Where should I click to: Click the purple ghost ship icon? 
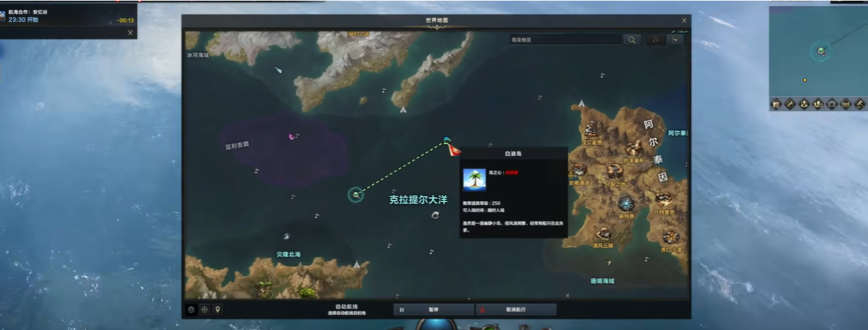coord(292,136)
